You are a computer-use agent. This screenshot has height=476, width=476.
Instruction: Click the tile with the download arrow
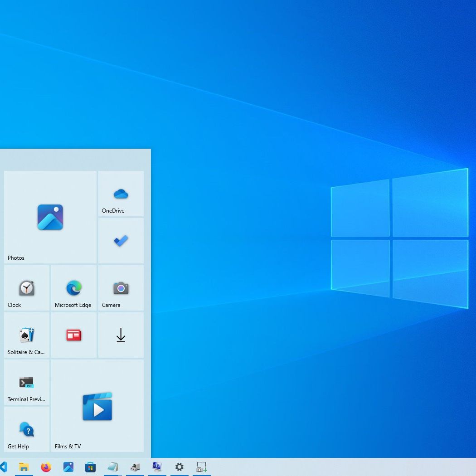pos(121,335)
